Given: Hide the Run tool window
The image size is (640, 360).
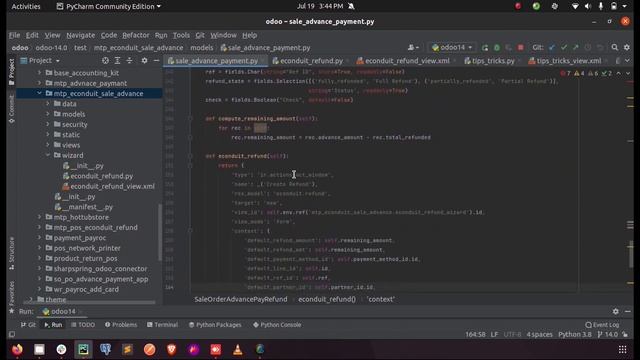Looking at the screenshot, I should (628, 311).
